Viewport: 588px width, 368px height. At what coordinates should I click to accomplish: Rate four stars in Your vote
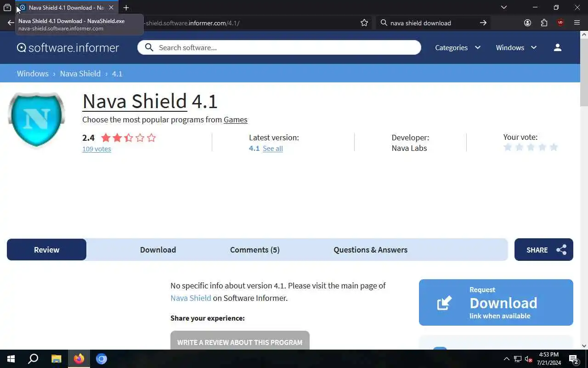point(542,147)
